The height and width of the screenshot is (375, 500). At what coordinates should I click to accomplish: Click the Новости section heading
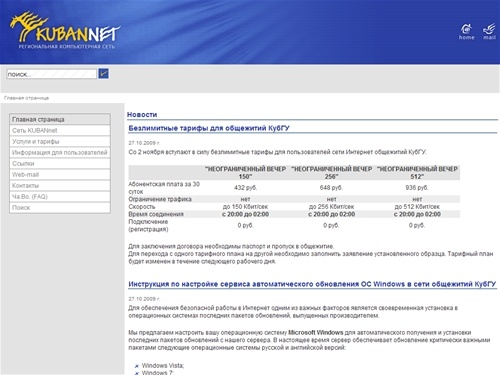142,114
